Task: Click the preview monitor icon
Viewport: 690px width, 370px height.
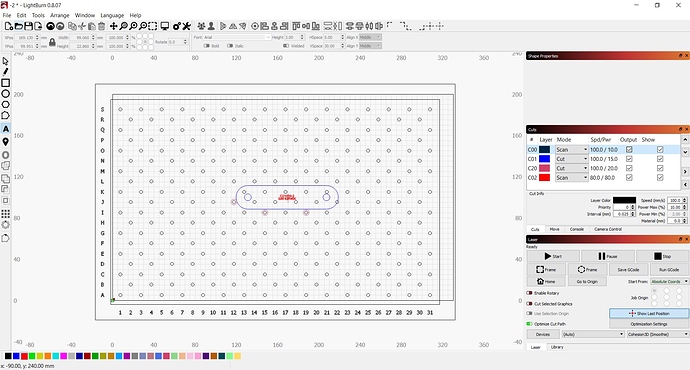Action: 165,26
